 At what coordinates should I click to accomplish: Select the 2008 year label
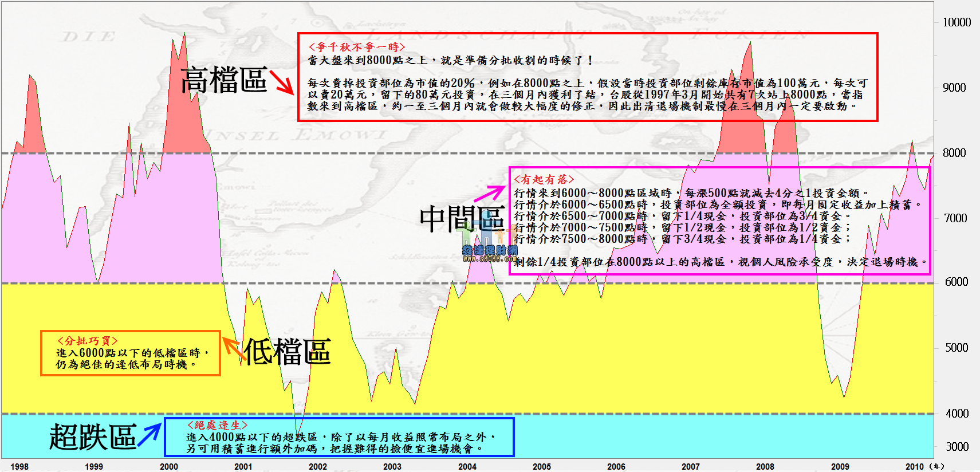tap(765, 466)
